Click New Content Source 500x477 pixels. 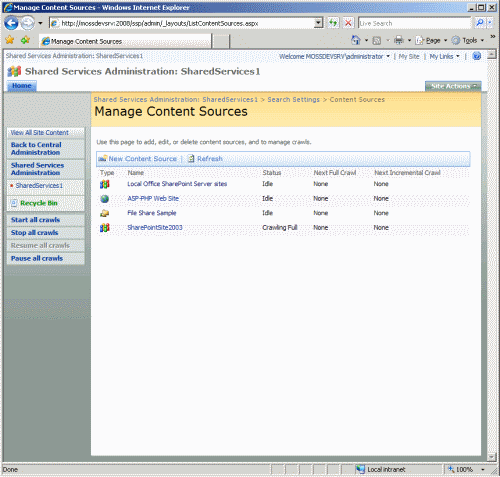coord(142,159)
